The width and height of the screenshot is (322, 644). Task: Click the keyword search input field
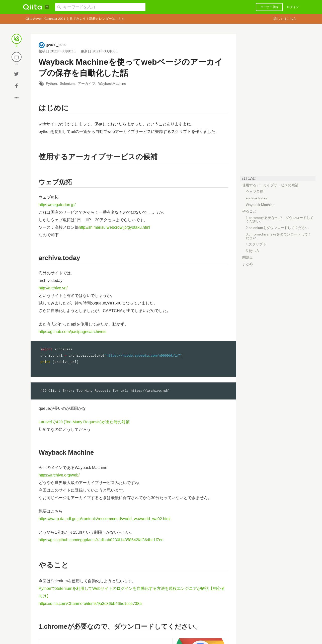[100, 7]
